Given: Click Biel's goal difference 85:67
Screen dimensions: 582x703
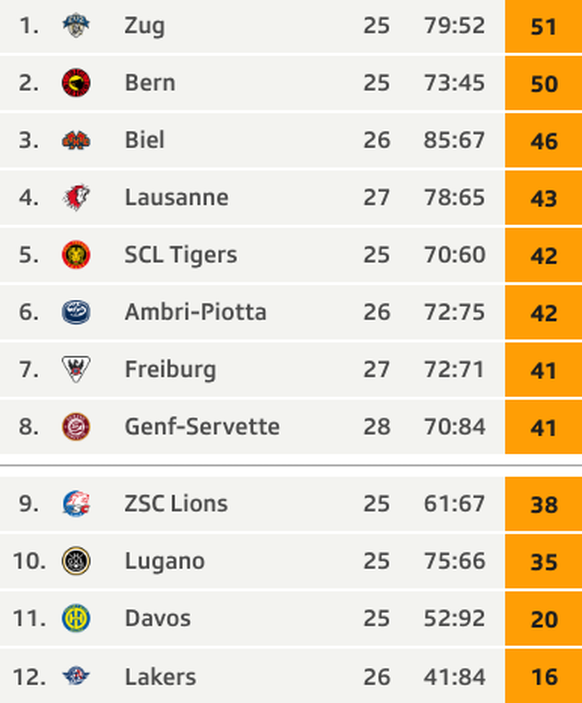Looking at the screenshot, I should click(x=454, y=140).
